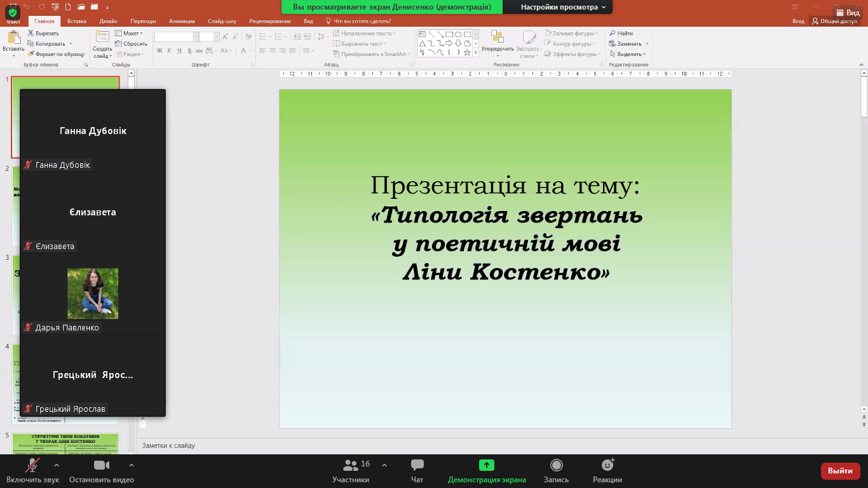Click the red Выйти leave button
The width and height of the screenshot is (868, 488).
coord(841,471)
